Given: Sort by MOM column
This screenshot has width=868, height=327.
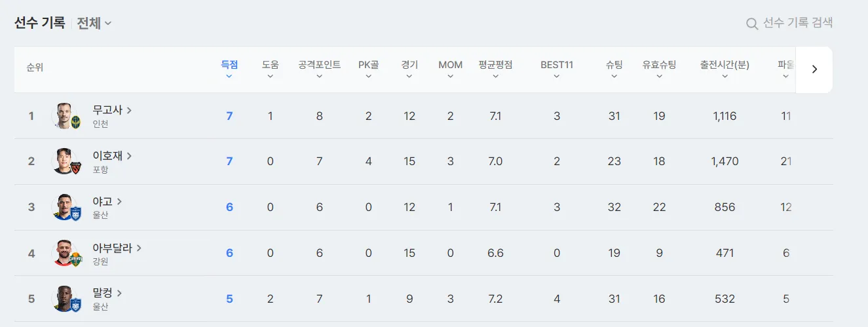Looking at the screenshot, I should [x=450, y=69].
